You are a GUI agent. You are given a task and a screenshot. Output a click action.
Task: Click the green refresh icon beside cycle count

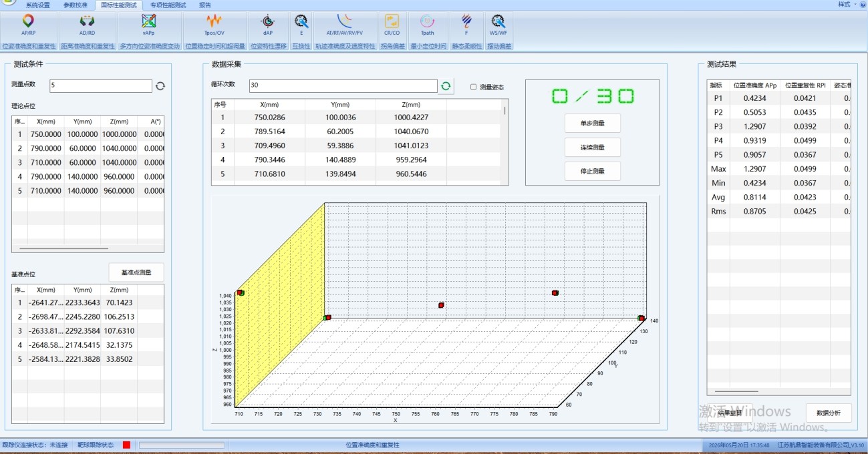[446, 86]
